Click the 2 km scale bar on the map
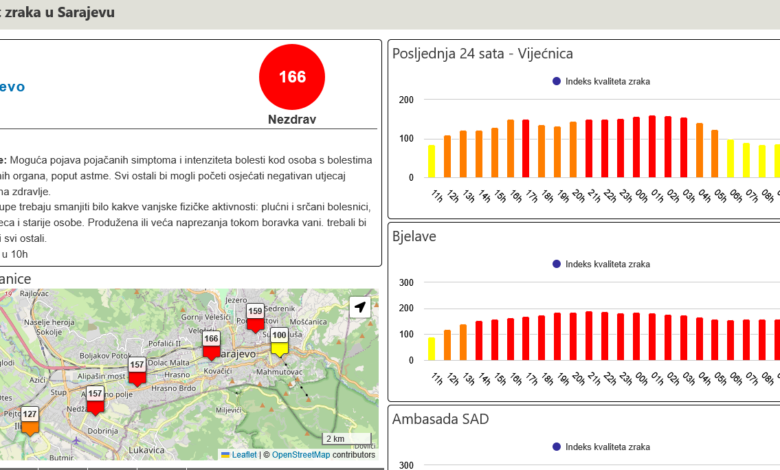This screenshot has height=470, width=780. (346, 439)
